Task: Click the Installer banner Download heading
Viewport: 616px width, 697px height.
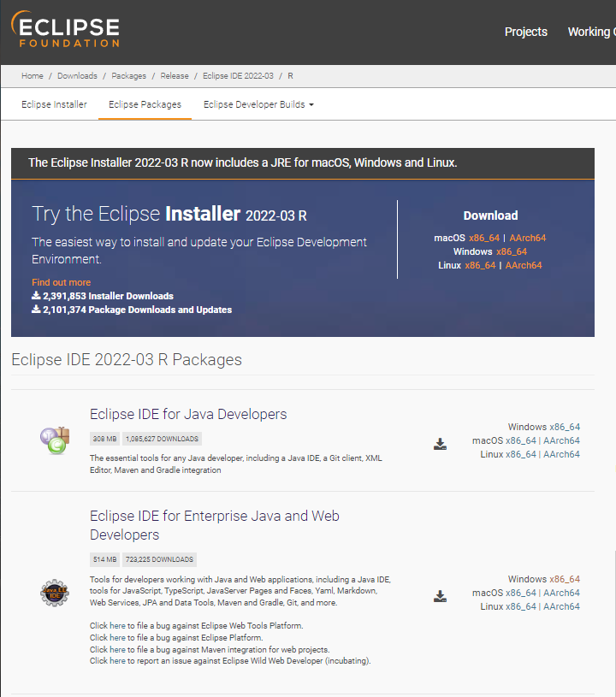Action: click(x=490, y=216)
